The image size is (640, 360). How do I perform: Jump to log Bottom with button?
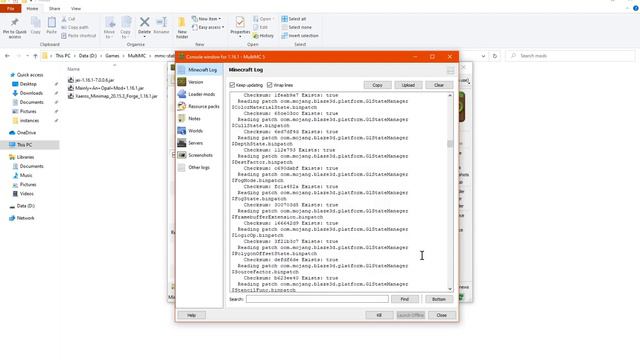coord(439,299)
